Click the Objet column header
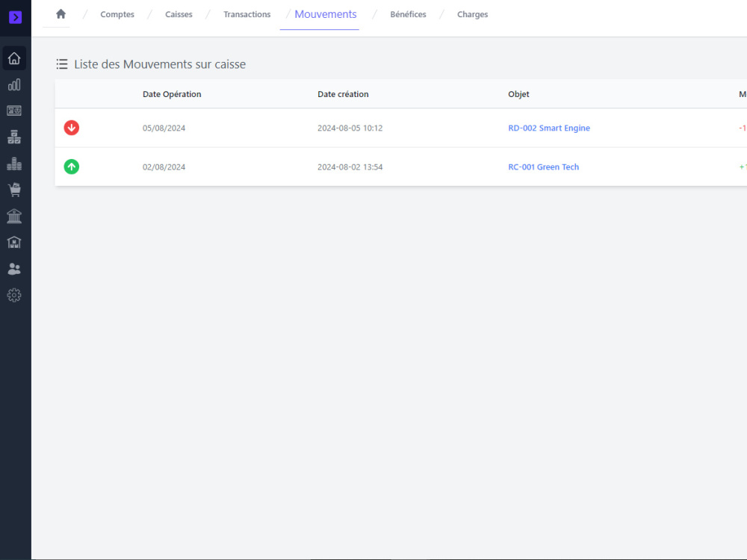 click(x=519, y=94)
